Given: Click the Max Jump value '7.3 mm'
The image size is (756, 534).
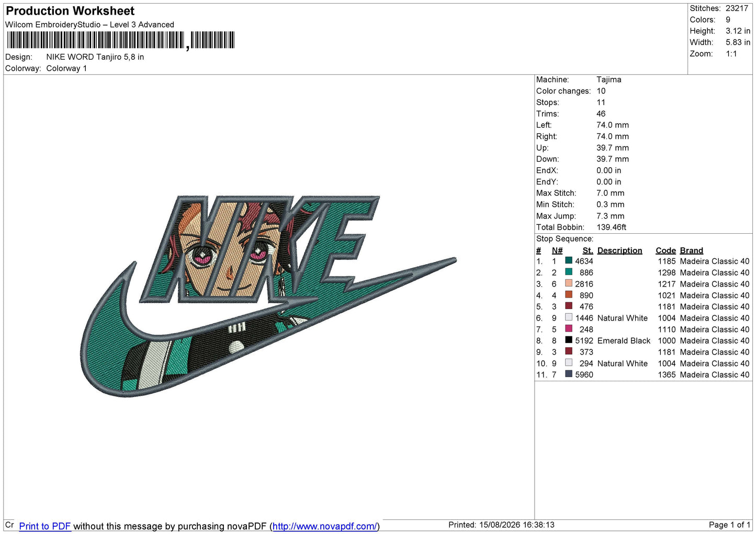Looking at the screenshot, I should 611,216.
